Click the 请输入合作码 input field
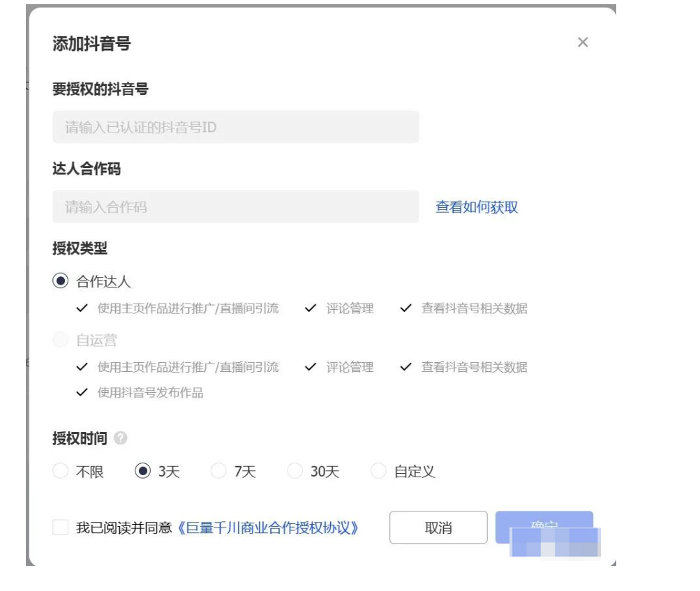Image resolution: width=700 pixels, height=591 pixels. click(235, 207)
